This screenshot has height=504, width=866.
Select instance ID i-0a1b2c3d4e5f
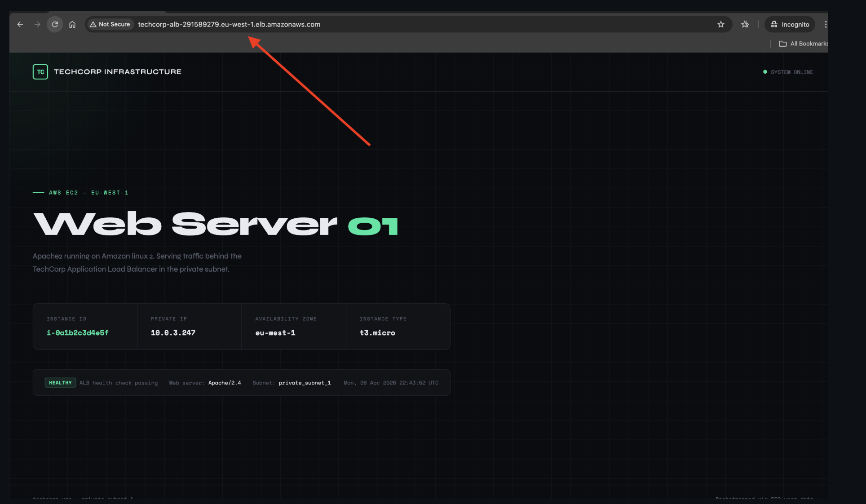click(78, 333)
